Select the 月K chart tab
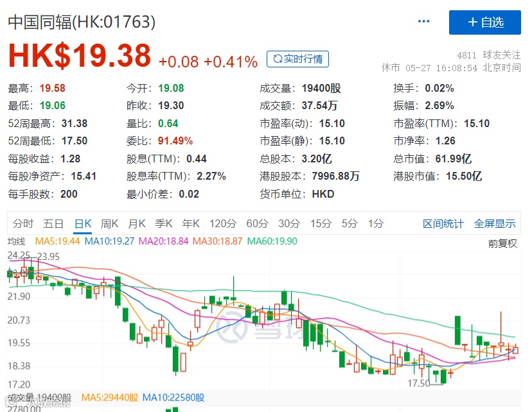 [137, 223]
